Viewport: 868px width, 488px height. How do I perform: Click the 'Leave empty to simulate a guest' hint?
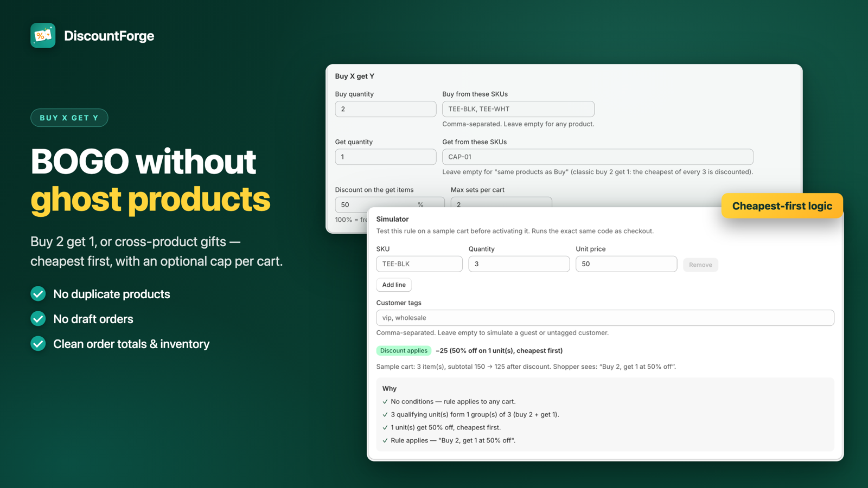click(493, 333)
